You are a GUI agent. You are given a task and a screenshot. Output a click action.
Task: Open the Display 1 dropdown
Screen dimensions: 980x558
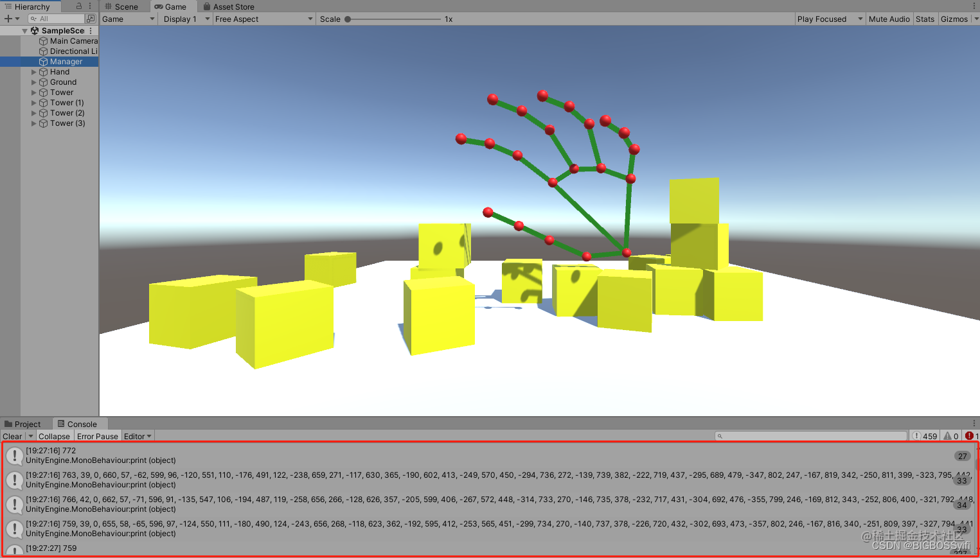(186, 19)
